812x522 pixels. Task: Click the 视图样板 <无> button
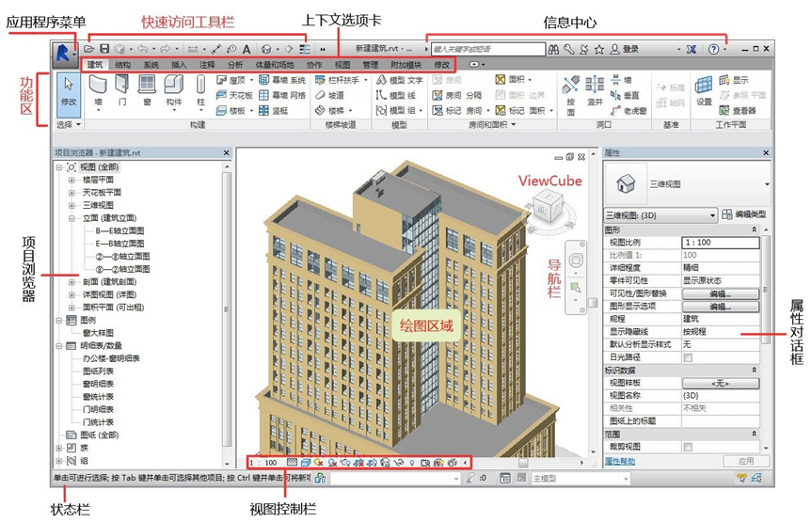coord(721,383)
